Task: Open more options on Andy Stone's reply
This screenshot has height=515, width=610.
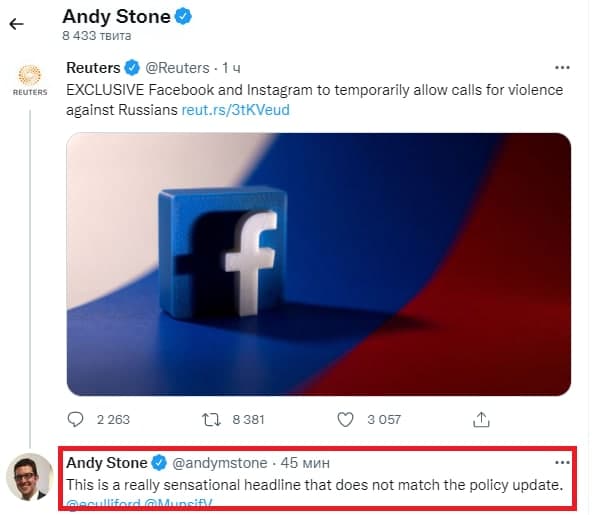Action: (562, 463)
